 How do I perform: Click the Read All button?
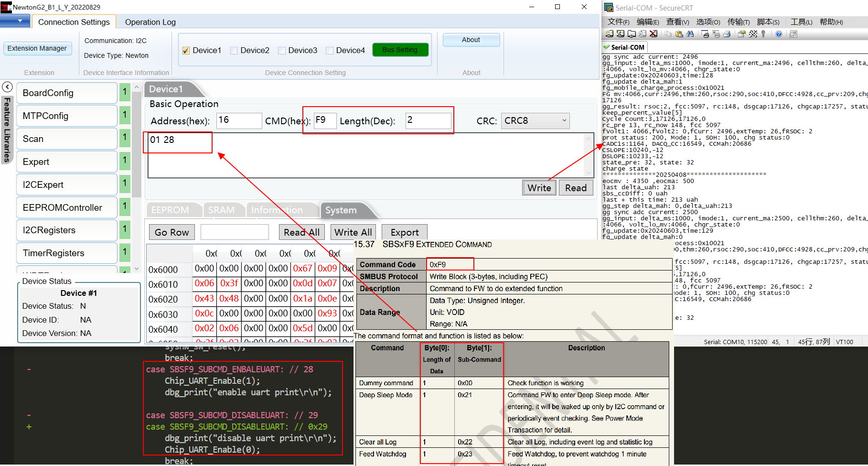tap(302, 232)
